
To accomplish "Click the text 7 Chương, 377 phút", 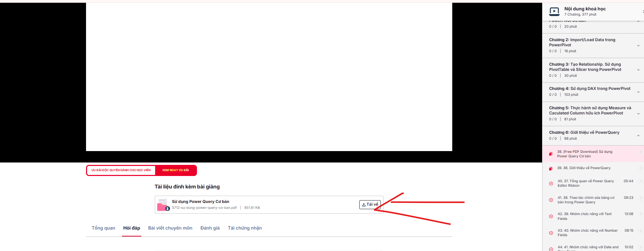I will coord(580,15).
